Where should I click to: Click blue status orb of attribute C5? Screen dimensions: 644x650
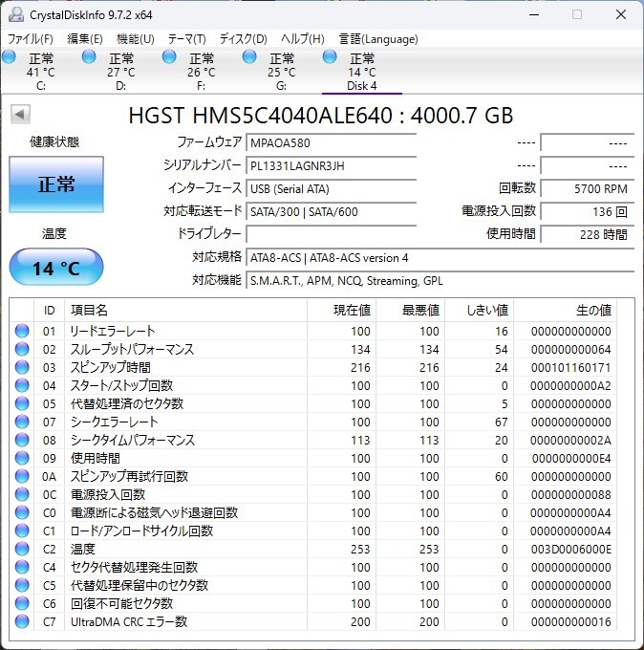coord(22,585)
